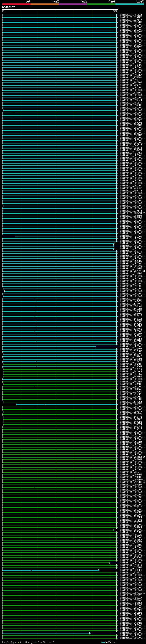Select hit label UniRef100_Q2WBY8

pos(131,85)
